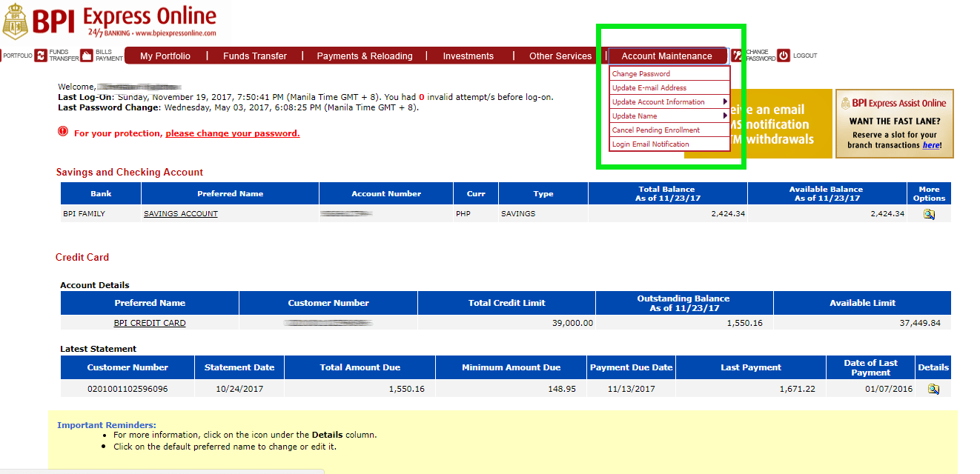Open the Other Services tab
The image size is (980, 474).
559,56
